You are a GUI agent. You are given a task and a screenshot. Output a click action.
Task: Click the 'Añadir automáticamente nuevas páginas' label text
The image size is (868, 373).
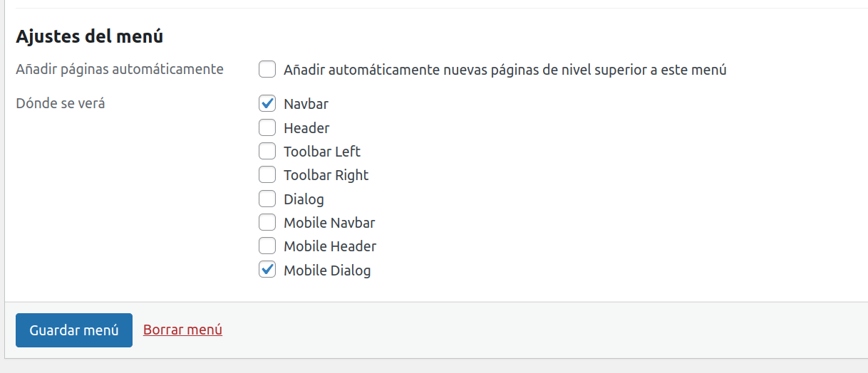click(x=505, y=70)
